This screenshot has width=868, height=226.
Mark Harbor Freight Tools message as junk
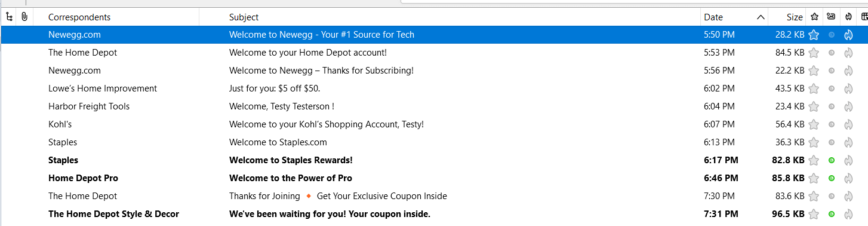848,106
